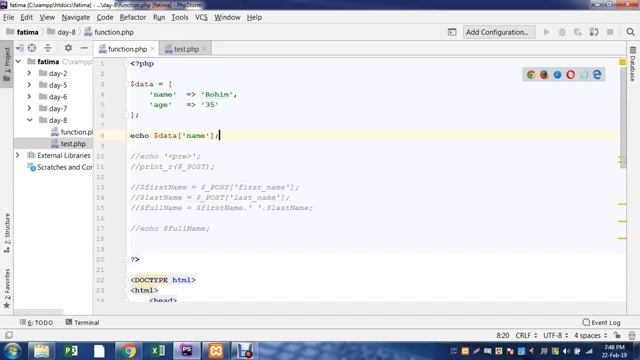Click the Stop square icon in toolbar
Image resolution: width=640 pixels, height=360 pixels.
point(610,32)
